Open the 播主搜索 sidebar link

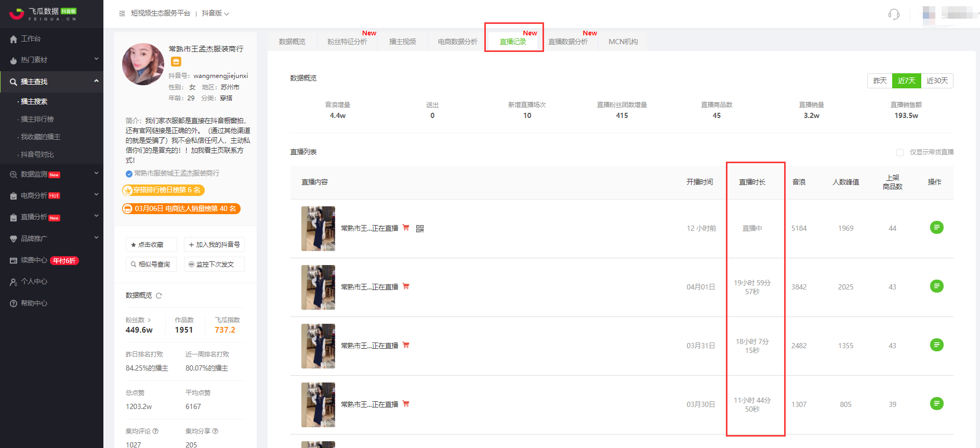34,102
